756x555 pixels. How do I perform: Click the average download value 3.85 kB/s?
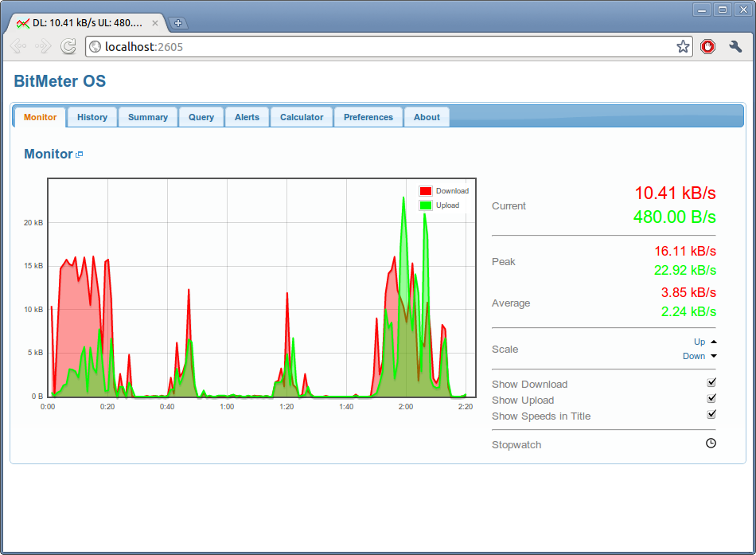click(x=688, y=292)
